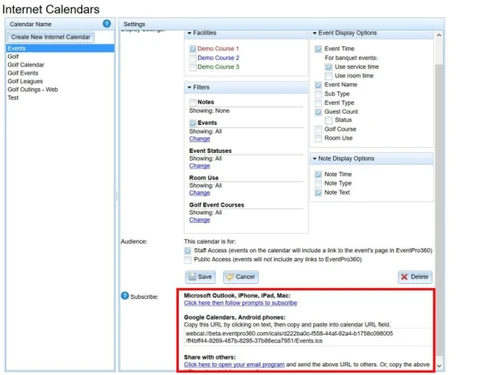Viewport: 500px width, 375px height.
Task: Open your email program link
Action: [234, 365]
